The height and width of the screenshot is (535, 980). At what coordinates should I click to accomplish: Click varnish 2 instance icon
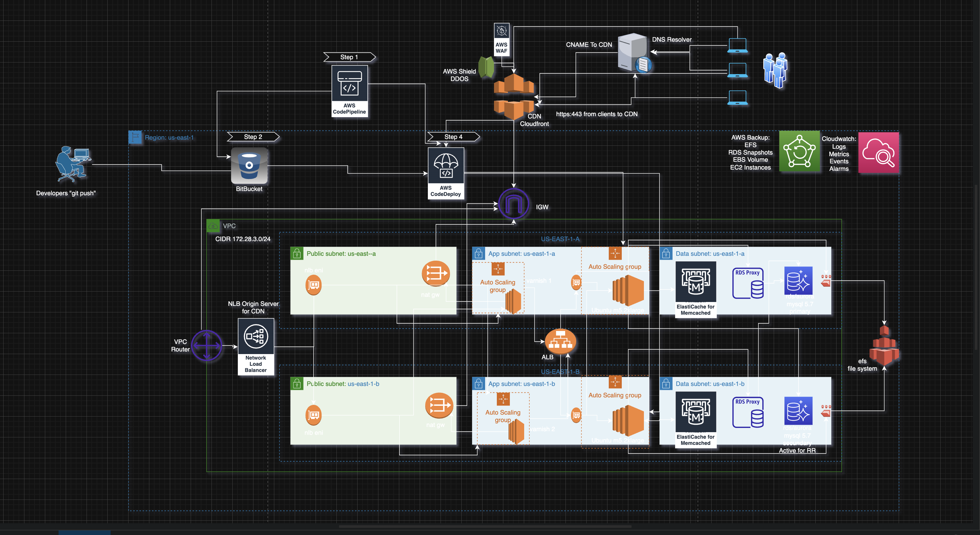point(516,432)
